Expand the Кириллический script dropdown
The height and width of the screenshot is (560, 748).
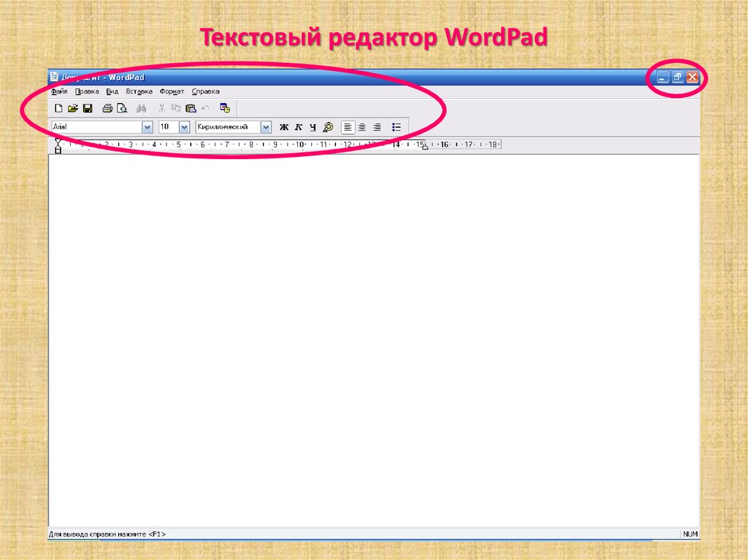[x=266, y=127]
